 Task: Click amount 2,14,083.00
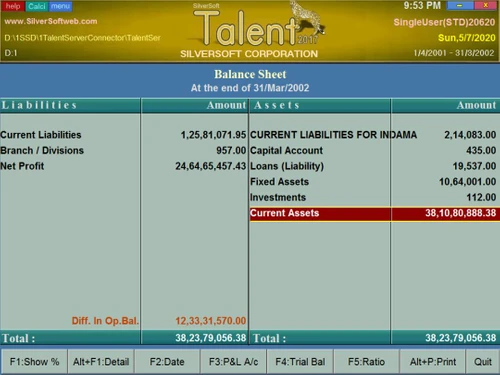(x=470, y=135)
